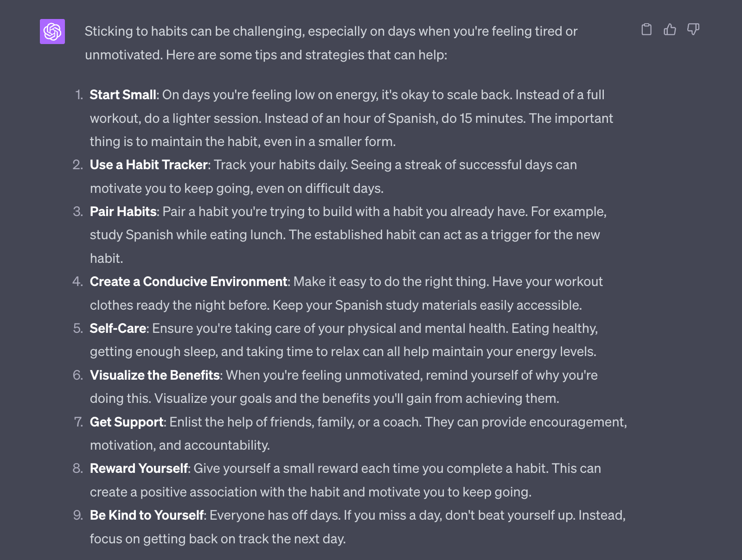742x560 pixels.
Task: Select the bold heading 'Reward Yourself'
Action: click(x=139, y=469)
